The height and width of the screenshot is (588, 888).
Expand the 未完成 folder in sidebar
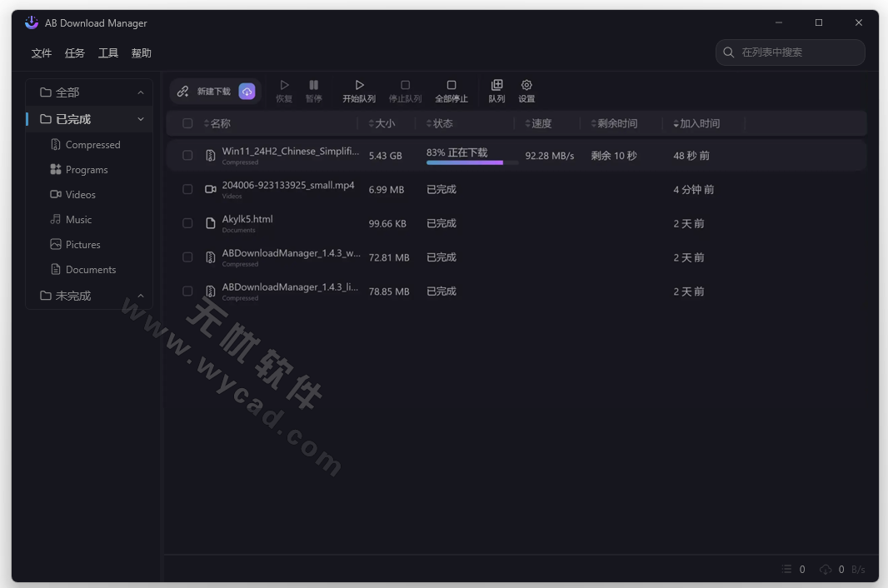140,295
